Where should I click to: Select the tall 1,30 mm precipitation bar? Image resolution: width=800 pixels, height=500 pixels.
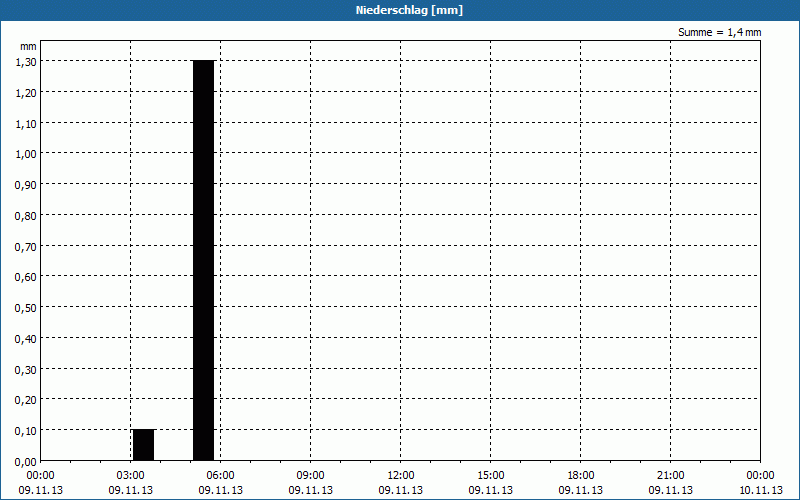click(204, 260)
